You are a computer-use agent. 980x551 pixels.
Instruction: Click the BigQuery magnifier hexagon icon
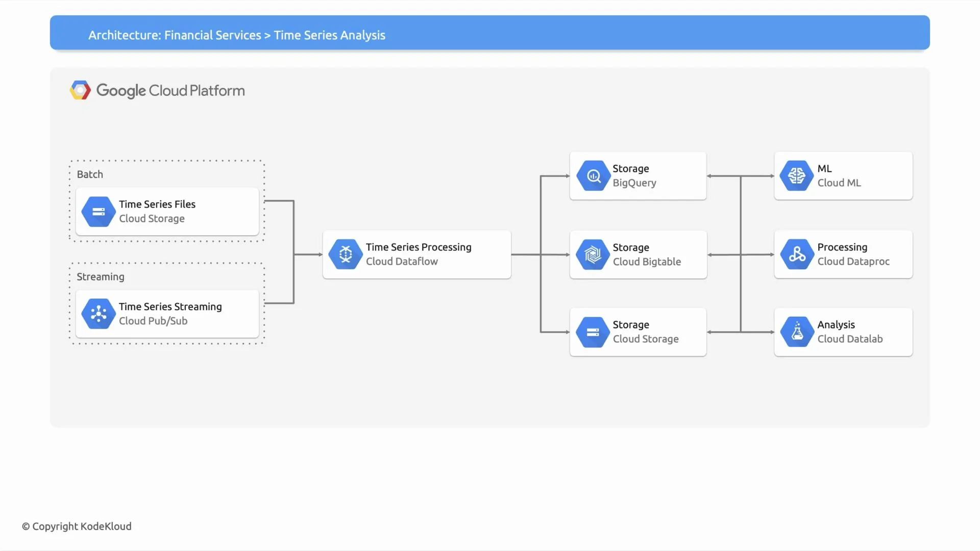pyautogui.click(x=593, y=176)
